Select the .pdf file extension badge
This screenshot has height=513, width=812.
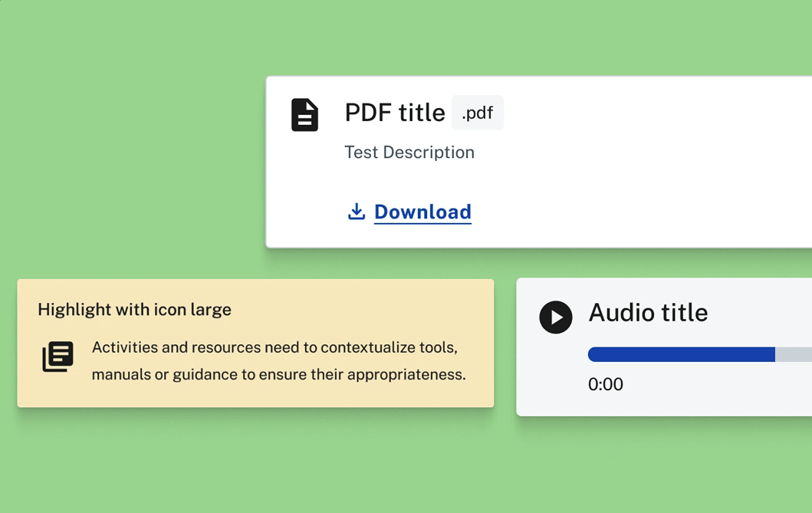pyautogui.click(x=477, y=113)
